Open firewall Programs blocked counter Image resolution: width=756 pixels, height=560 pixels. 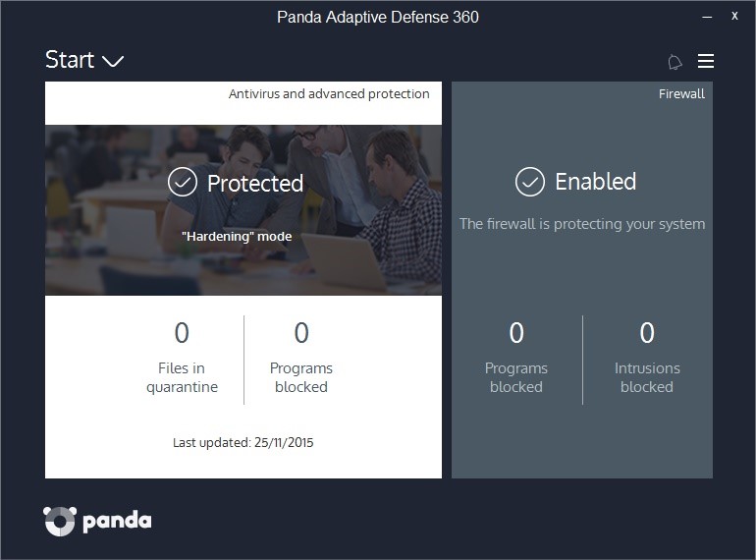(x=515, y=358)
